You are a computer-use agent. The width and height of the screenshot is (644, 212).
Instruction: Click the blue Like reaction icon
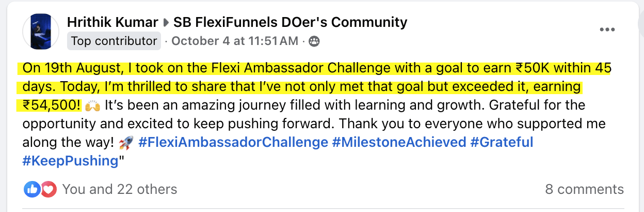(32, 189)
